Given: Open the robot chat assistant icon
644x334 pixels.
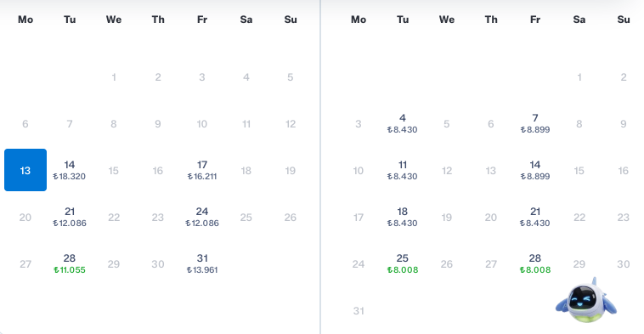Looking at the screenshot, I should [x=585, y=300].
